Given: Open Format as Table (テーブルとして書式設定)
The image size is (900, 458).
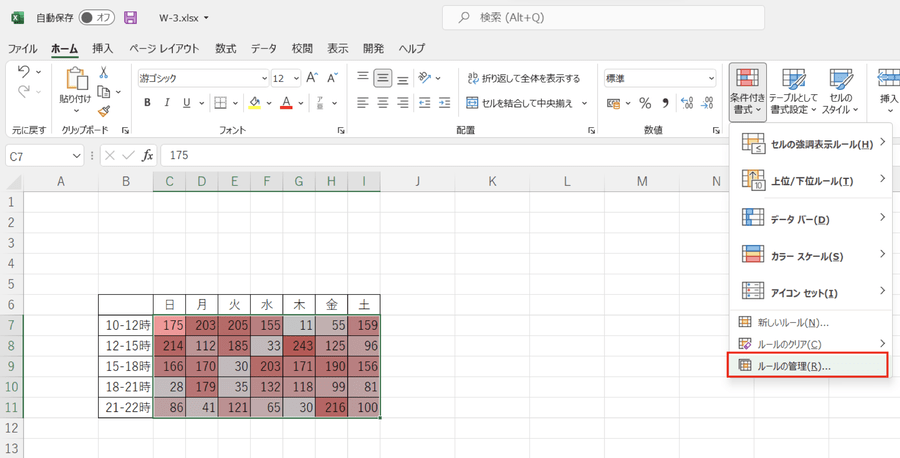Looking at the screenshot, I should (793, 92).
